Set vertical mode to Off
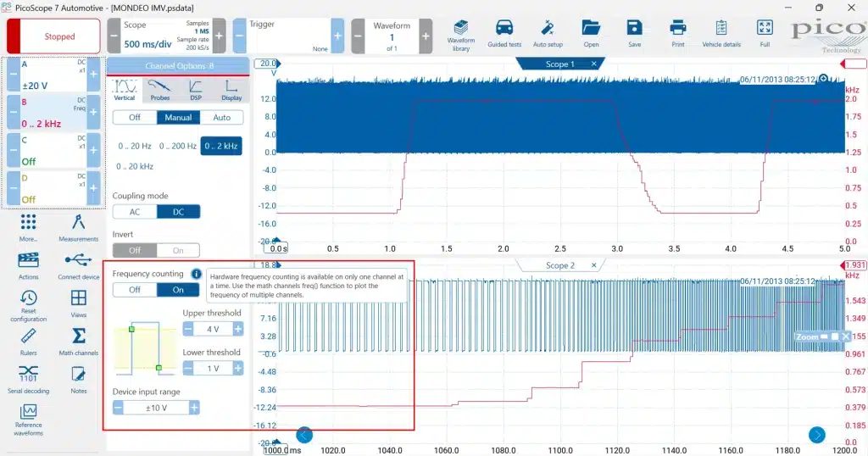Screen dimensions: 868x456 pyautogui.click(x=135, y=117)
